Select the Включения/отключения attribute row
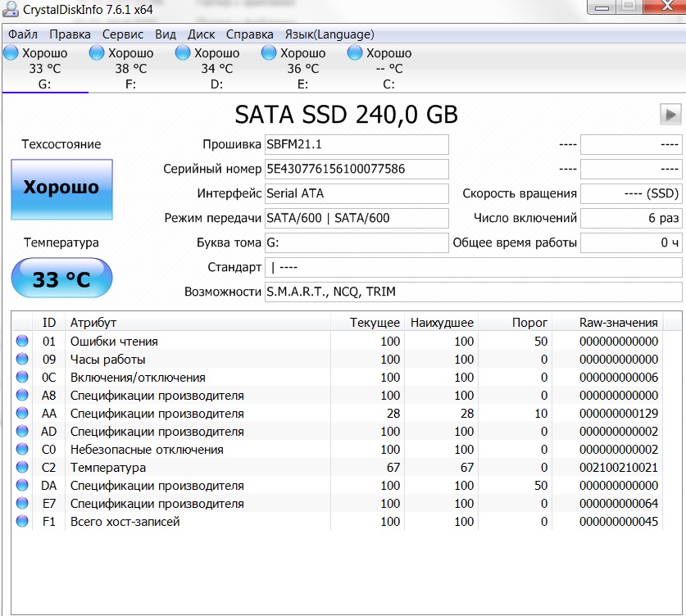The height and width of the screenshot is (616, 686). pos(337,378)
